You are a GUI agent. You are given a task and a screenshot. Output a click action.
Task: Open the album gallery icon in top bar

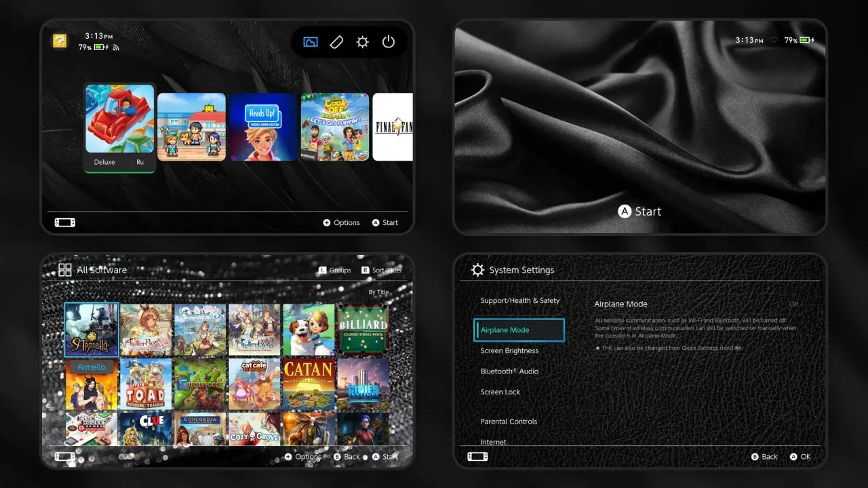pyautogui.click(x=311, y=42)
